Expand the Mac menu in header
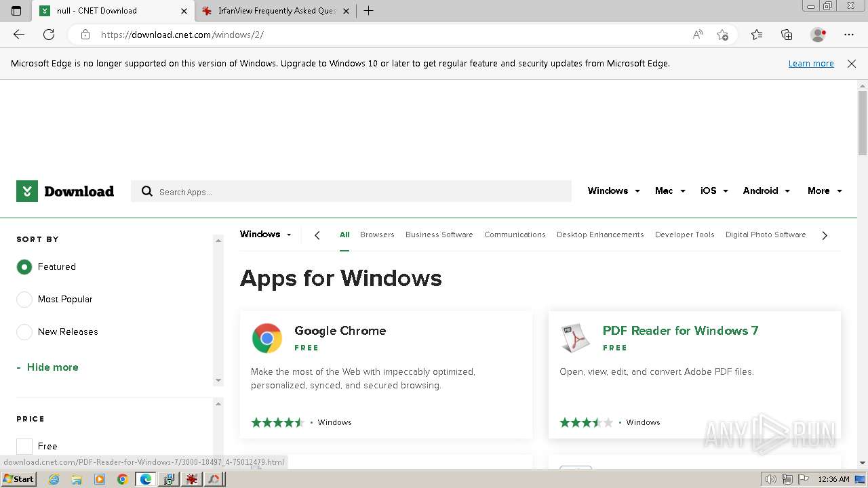The image size is (868, 488). tap(670, 191)
